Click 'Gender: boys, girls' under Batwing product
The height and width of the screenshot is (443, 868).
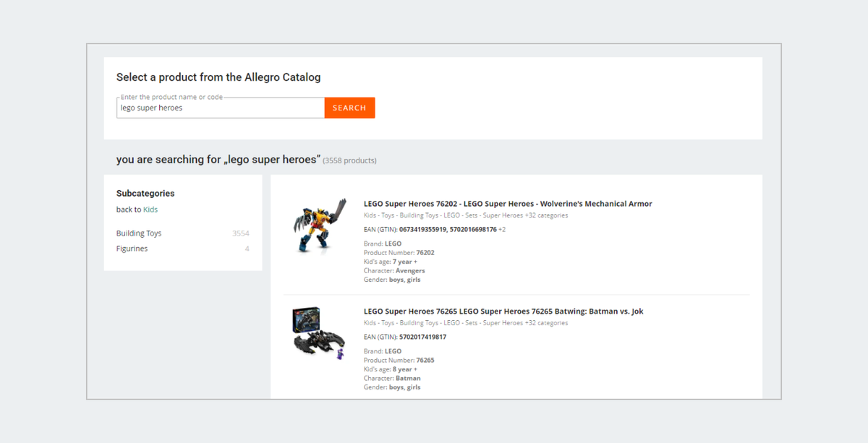[x=392, y=387]
